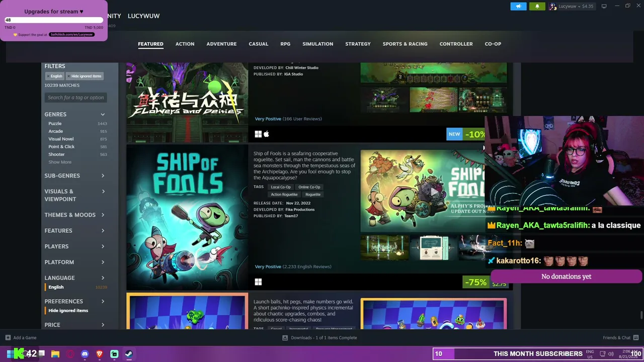
Task: Show more genres in the filter list
Action: point(60,162)
